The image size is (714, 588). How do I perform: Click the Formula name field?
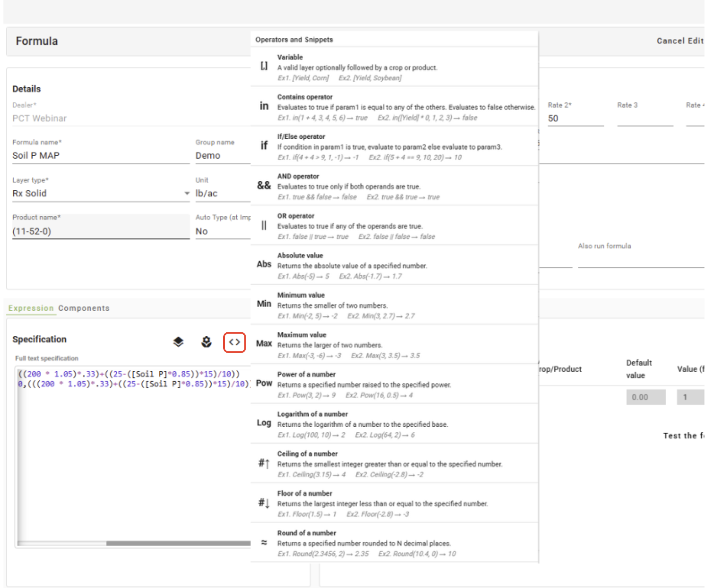point(101,156)
